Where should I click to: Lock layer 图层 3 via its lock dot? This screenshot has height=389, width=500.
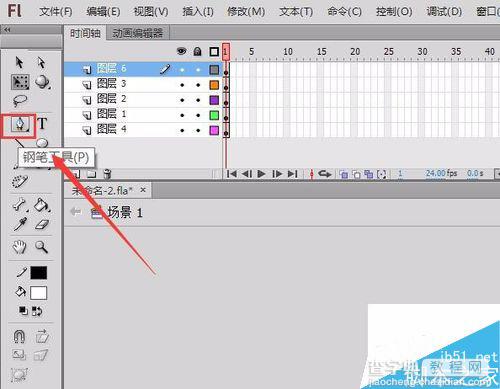[198, 85]
